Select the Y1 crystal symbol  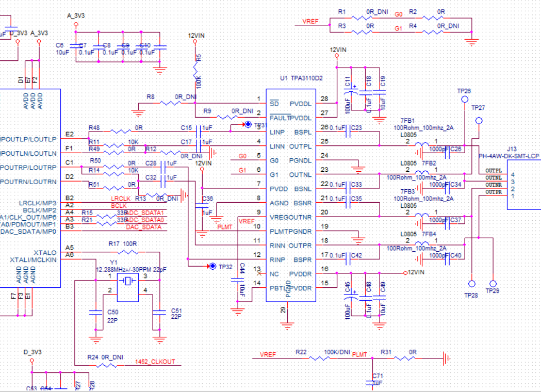128,288
